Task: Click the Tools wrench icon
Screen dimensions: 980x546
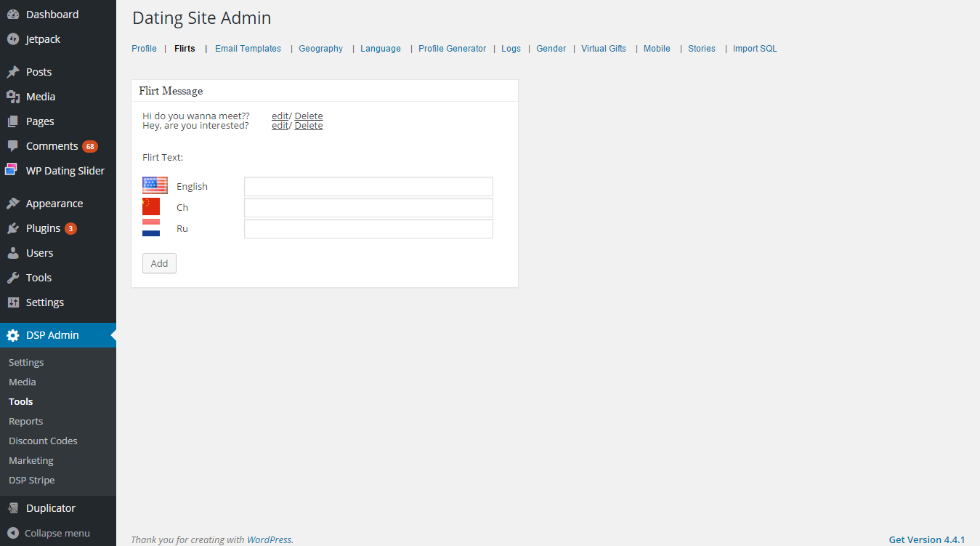Action: pyautogui.click(x=13, y=278)
